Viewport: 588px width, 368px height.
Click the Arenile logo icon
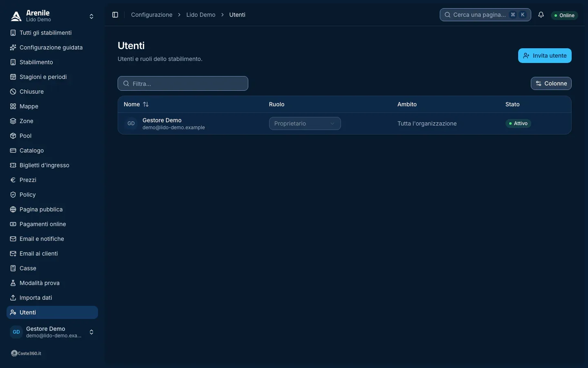pyautogui.click(x=16, y=16)
